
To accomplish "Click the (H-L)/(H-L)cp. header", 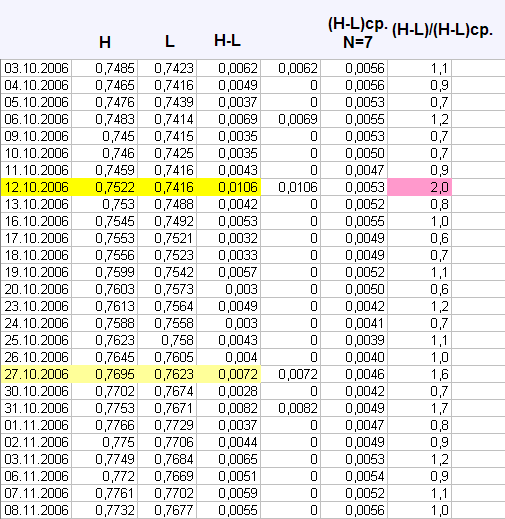I will pos(442,30).
